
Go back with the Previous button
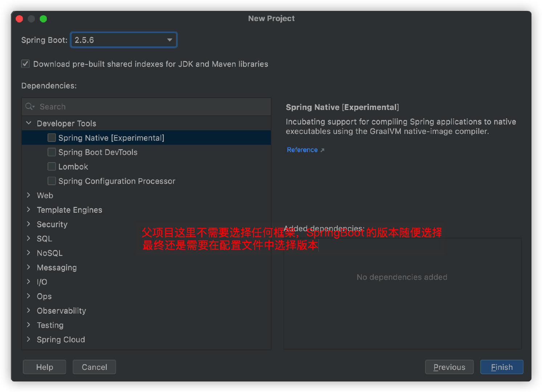tap(449, 367)
